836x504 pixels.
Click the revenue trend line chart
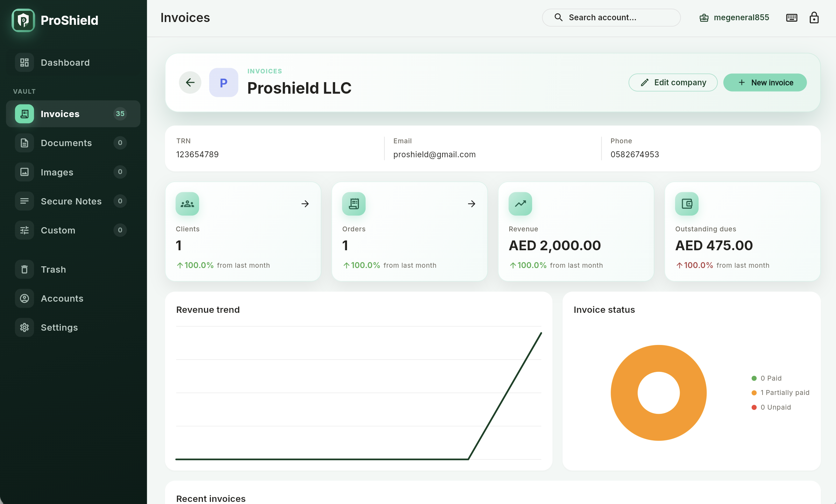pos(359,393)
